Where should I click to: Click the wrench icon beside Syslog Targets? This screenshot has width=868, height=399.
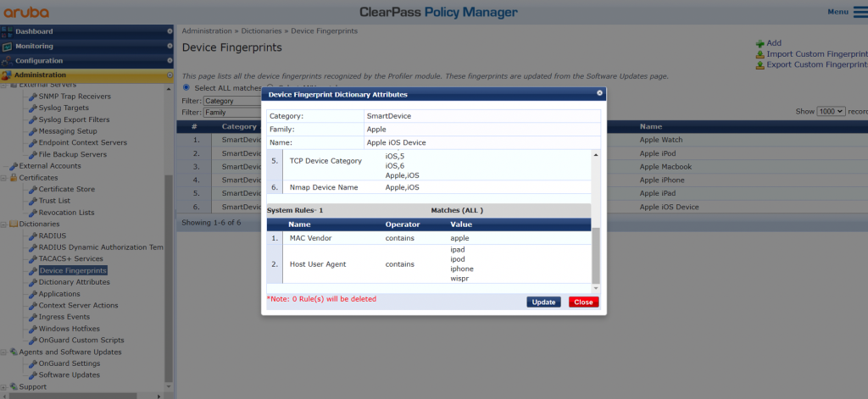33,108
